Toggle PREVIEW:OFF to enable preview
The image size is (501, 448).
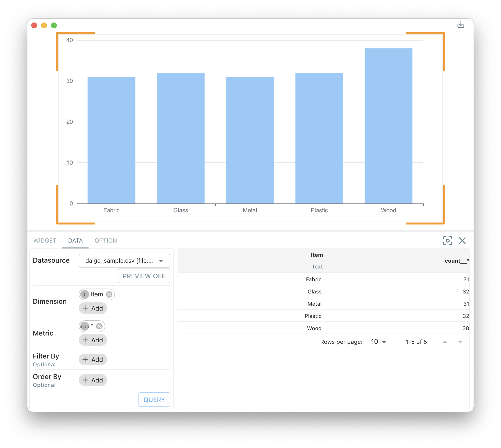pos(144,276)
